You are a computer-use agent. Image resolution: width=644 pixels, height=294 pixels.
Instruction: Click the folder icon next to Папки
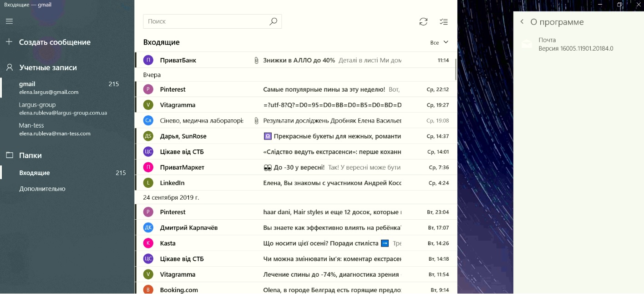pyautogui.click(x=9, y=155)
